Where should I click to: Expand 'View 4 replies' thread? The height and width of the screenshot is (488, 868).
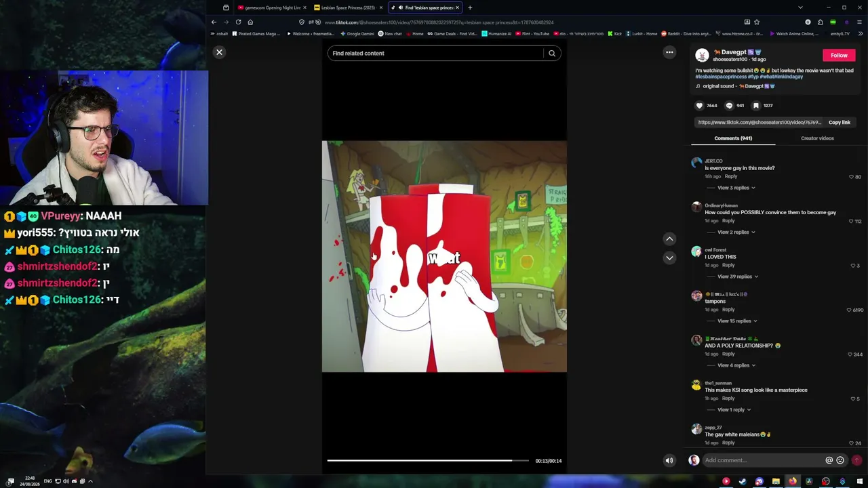pyautogui.click(x=736, y=365)
